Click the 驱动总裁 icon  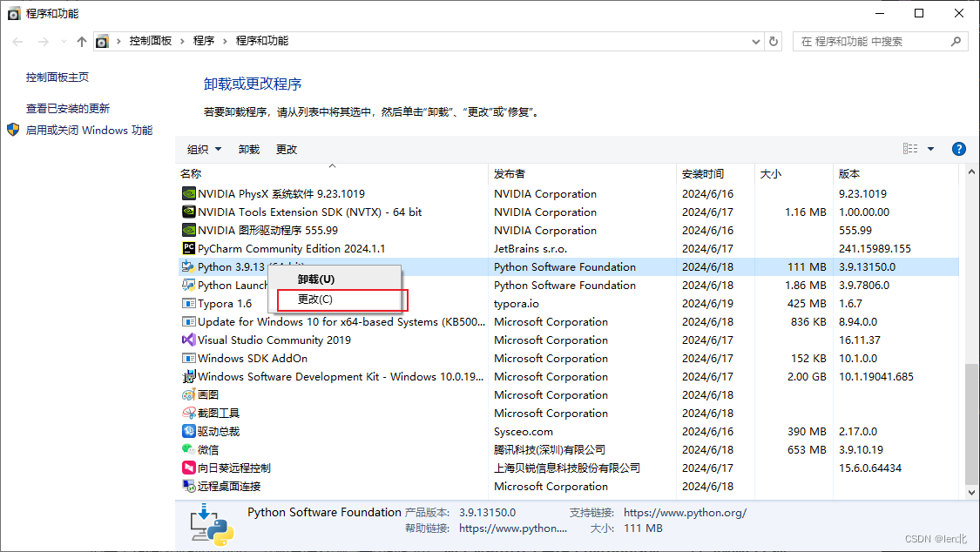[189, 431]
